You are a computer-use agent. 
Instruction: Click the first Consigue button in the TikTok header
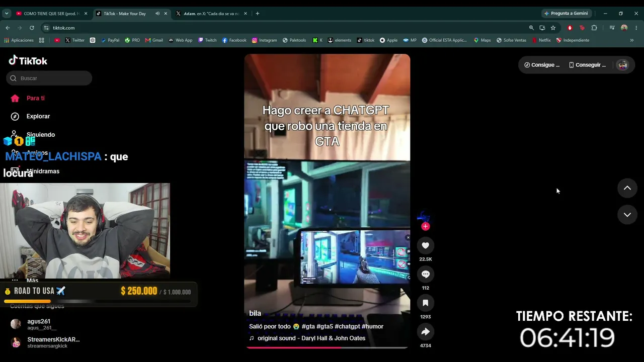pos(542,65)
